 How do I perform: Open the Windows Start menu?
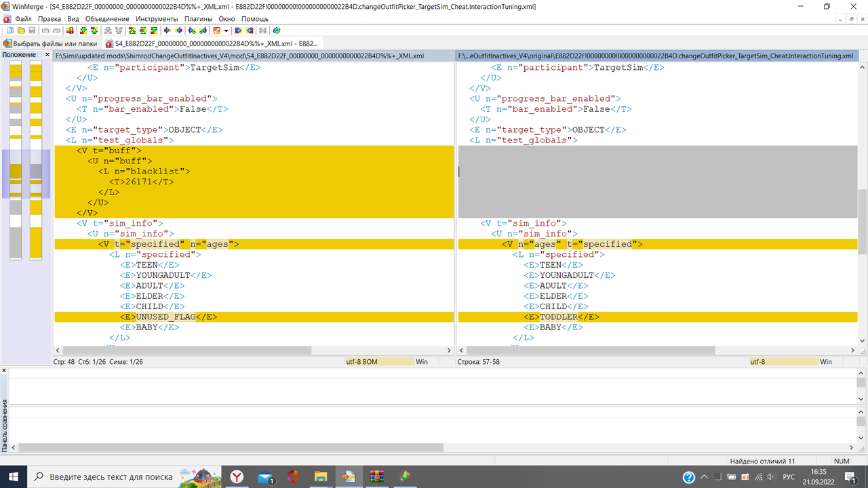tap(14, 477)
